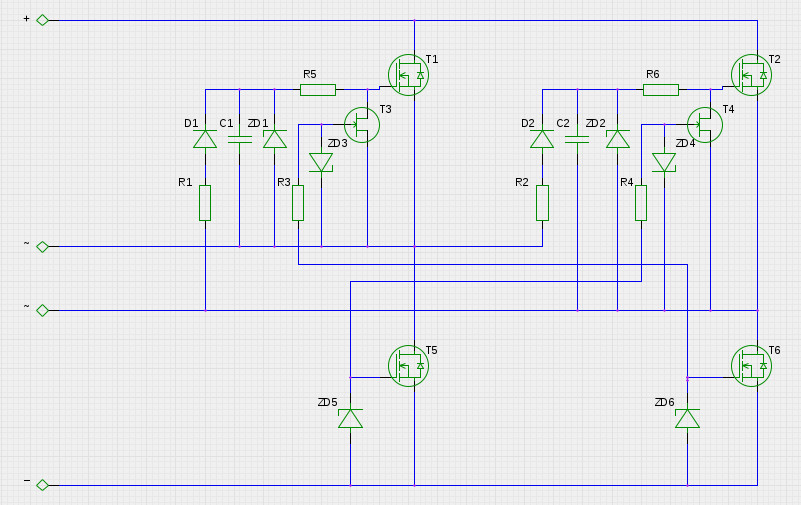Image resolution: width=801 pixels, height=505 pixels.
Task: Click capacitor C1
Action: point(240,139)
